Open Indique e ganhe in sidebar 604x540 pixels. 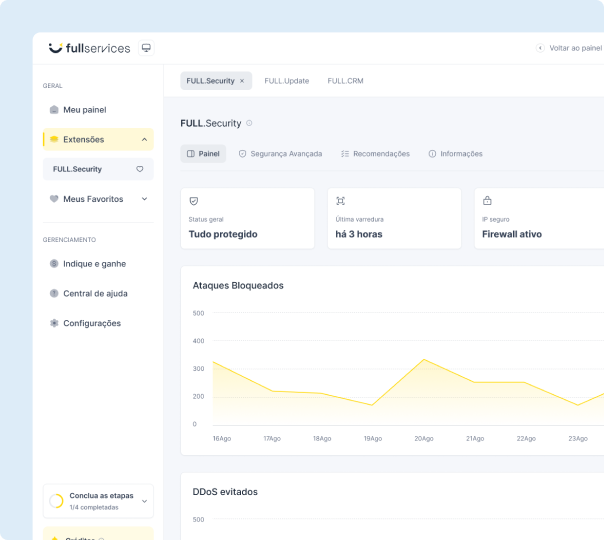(x=94, y=264)
